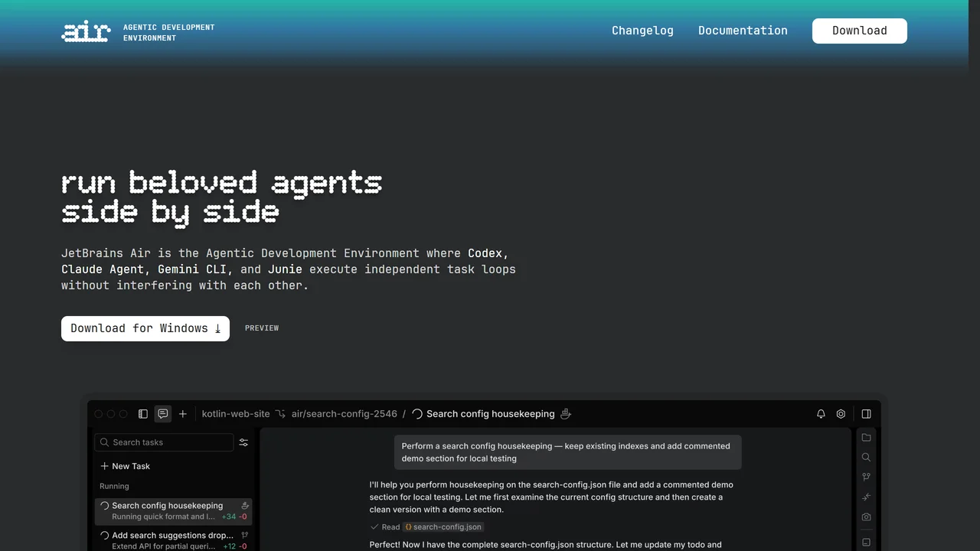Click the branch icon in suggestions task row
Viewport: 980px width, 551px height.
245,536
